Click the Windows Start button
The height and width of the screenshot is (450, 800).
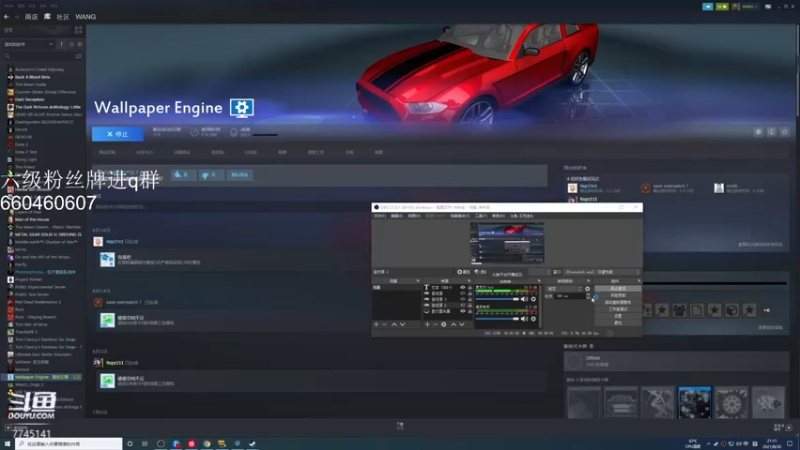click(x=7, y=444)
